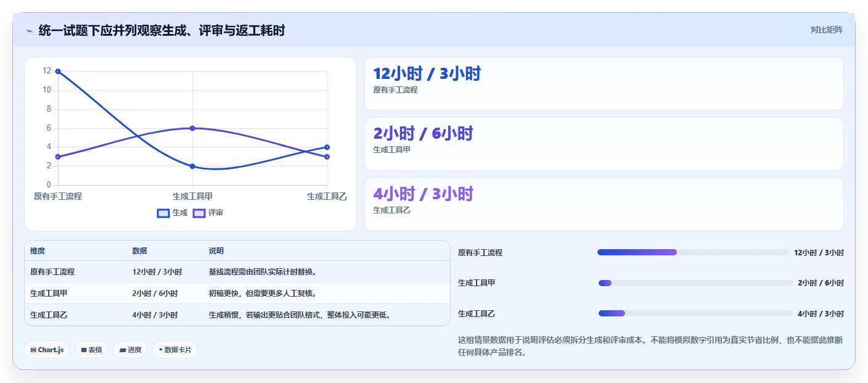
Task: Click the 生成 data point at 原有手工流程, value 12
Action: click(x=58, y=72)
